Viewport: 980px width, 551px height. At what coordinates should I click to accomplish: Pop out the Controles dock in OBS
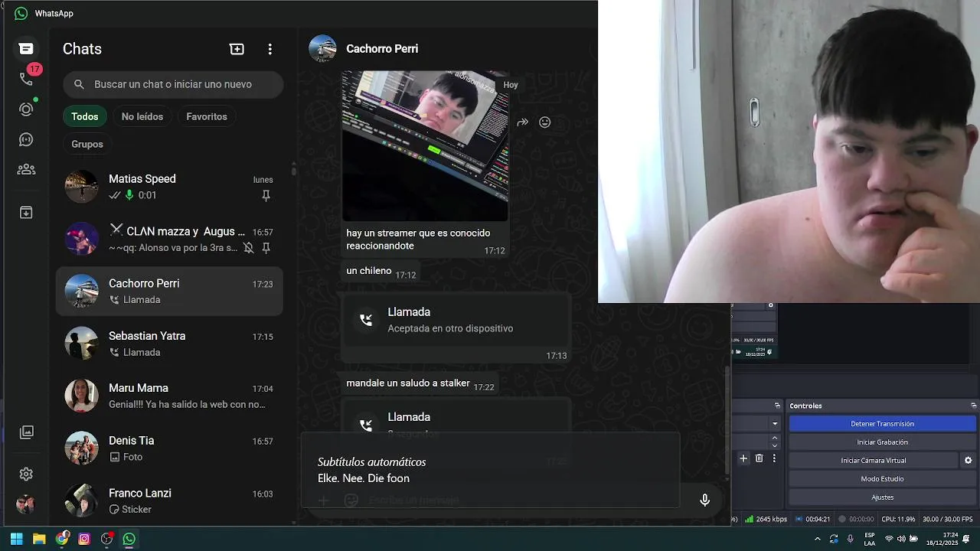click(x=973, y=406)
